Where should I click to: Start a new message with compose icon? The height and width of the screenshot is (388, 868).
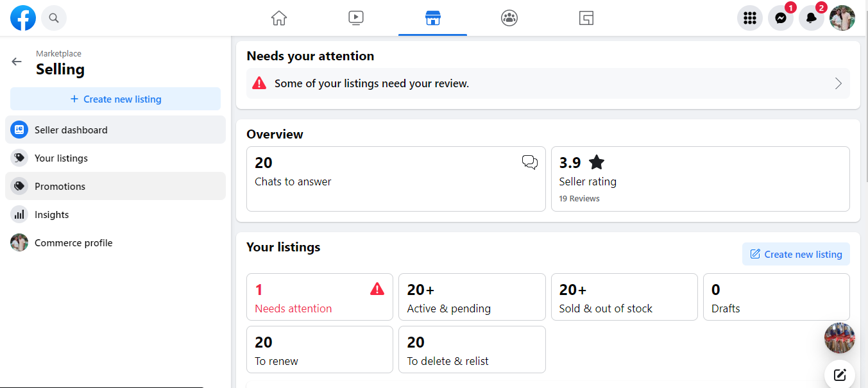(840, 375)
